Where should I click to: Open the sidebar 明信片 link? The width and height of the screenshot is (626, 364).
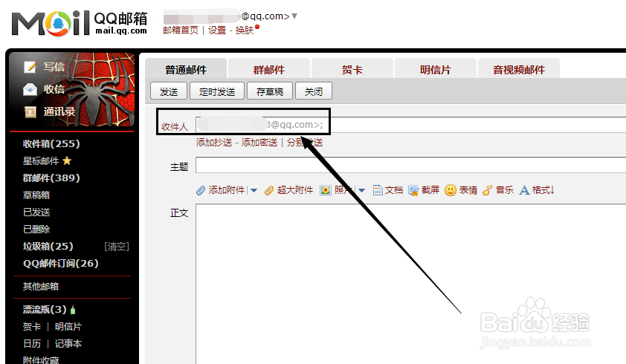68,327
